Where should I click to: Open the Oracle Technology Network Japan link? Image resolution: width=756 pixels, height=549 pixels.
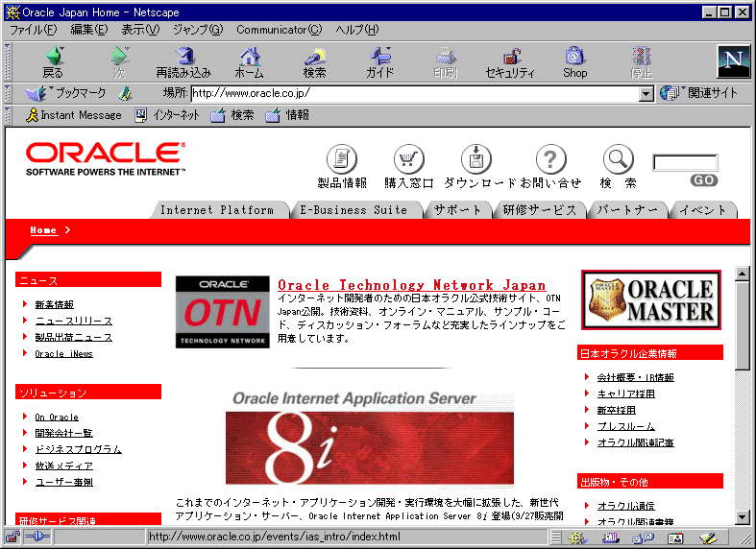click(x=412, y=285)
